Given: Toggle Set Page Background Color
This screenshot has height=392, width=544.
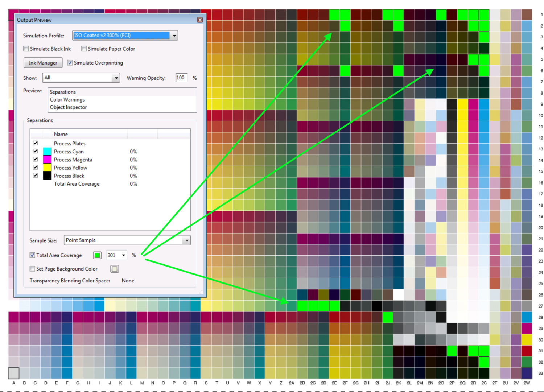Looking at the screenshot, I should click(32, 269).
